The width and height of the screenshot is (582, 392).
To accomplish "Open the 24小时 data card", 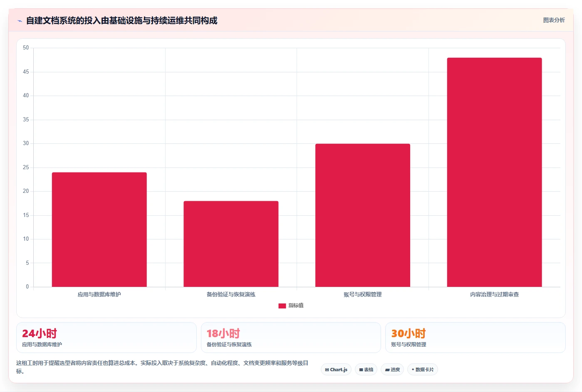I will pos(106,338).
